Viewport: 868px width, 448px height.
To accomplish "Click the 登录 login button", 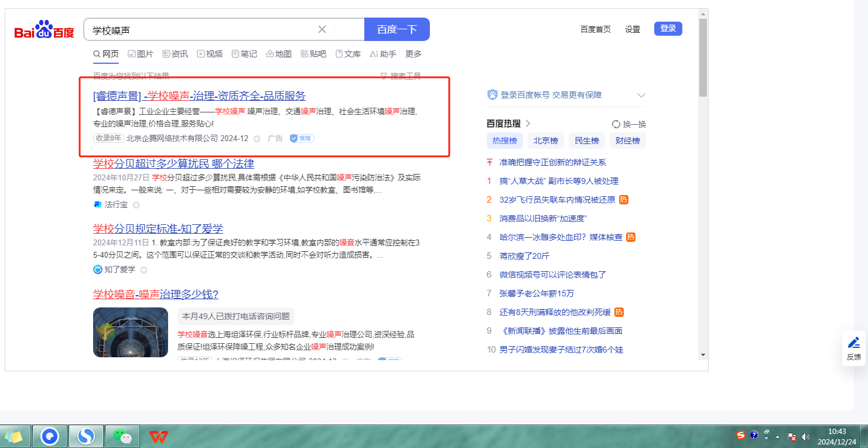I will (x=668, y=29).
